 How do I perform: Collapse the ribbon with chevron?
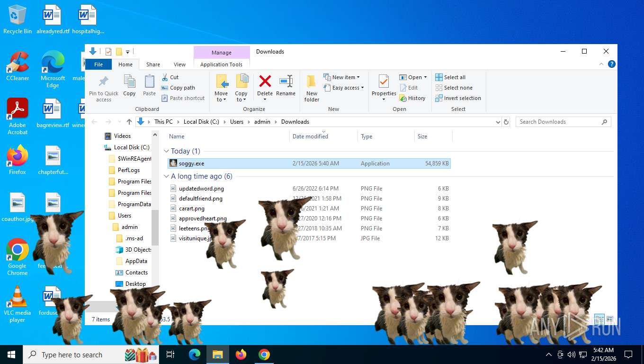[x=602, y=64]
